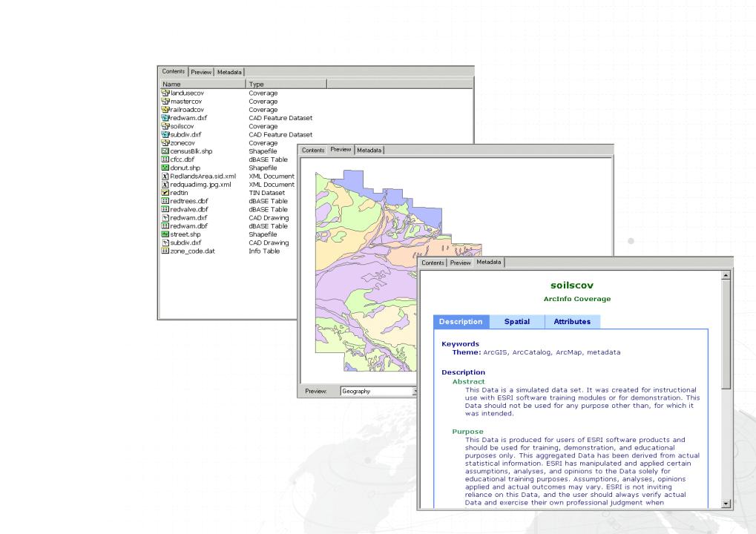Image resolution: width=756 pixels, height=534 pixels.
Task: Sort the list by the Name column header
Action: click(203, 84)
